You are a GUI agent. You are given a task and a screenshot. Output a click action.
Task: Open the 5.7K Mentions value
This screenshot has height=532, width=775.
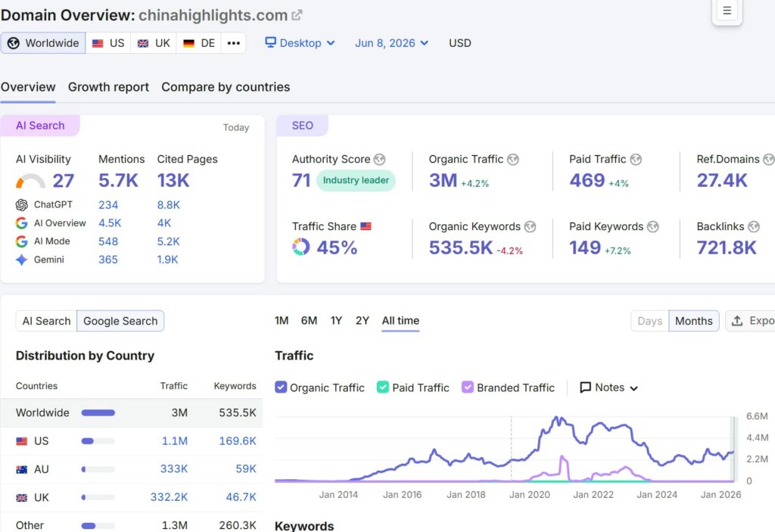click(x=118, y=180)
